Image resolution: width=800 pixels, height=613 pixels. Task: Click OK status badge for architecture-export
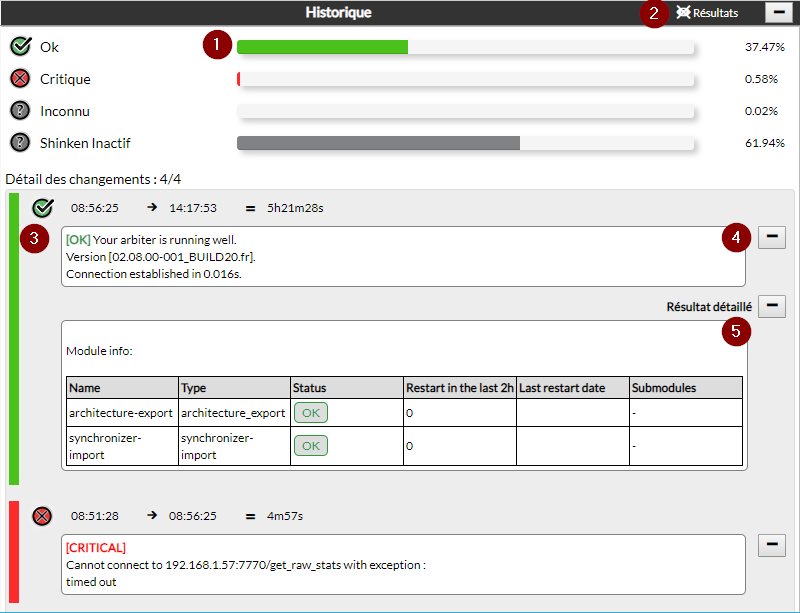(310, 412)
